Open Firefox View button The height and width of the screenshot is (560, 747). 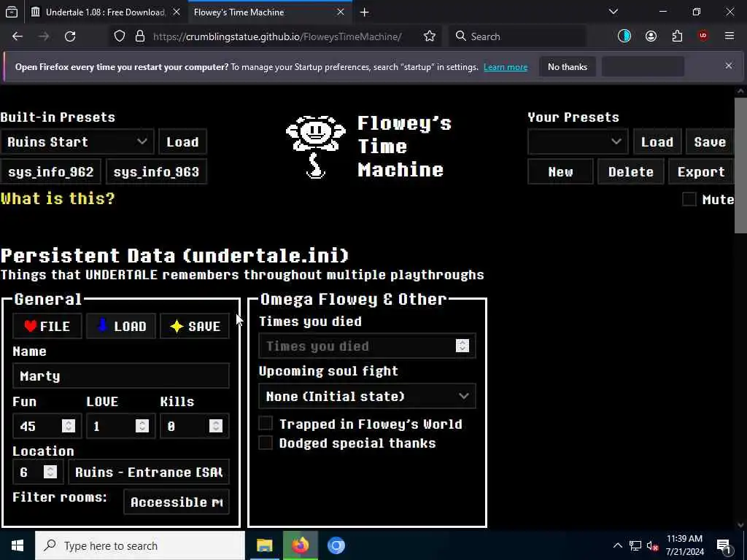12,12
